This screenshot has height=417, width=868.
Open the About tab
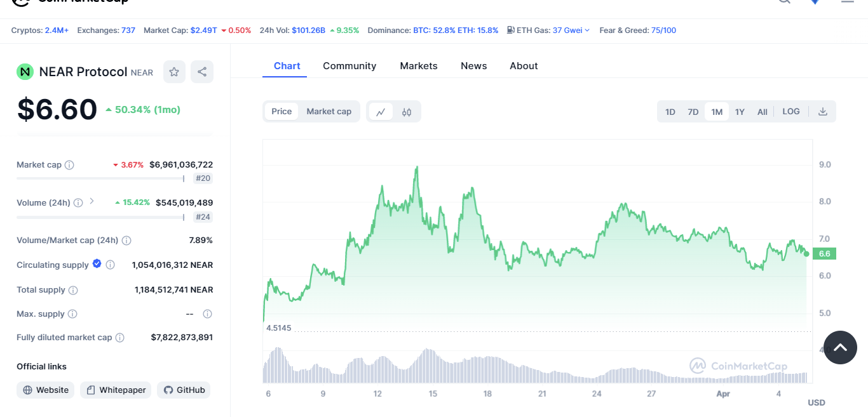(524, 66)
